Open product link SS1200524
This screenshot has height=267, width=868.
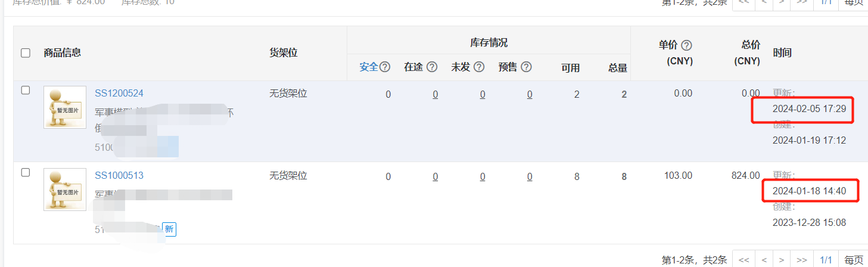coord(119,94)
